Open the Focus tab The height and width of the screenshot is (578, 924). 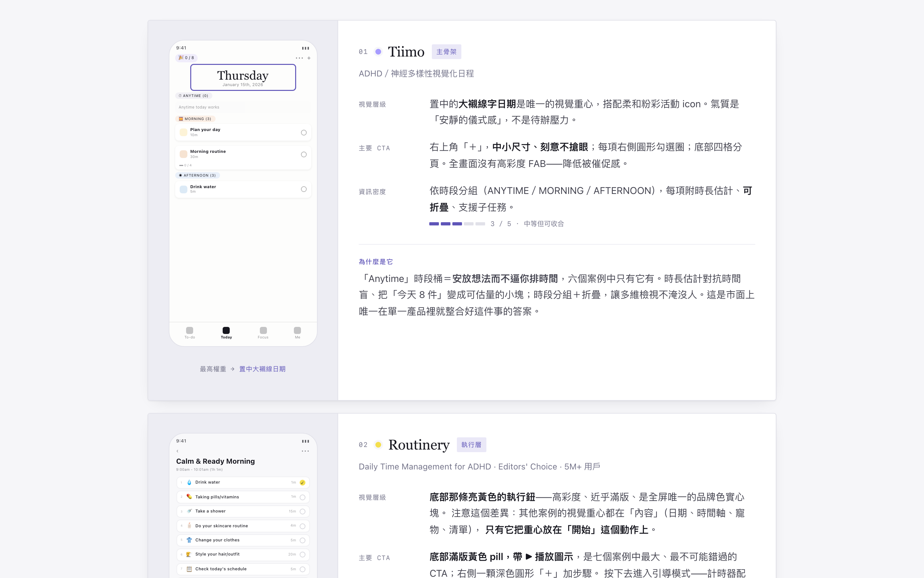click(x=263, y=333)
